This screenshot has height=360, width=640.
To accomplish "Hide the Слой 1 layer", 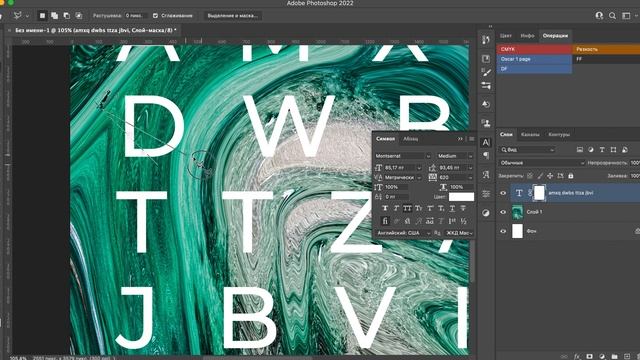I will [503, 212].
